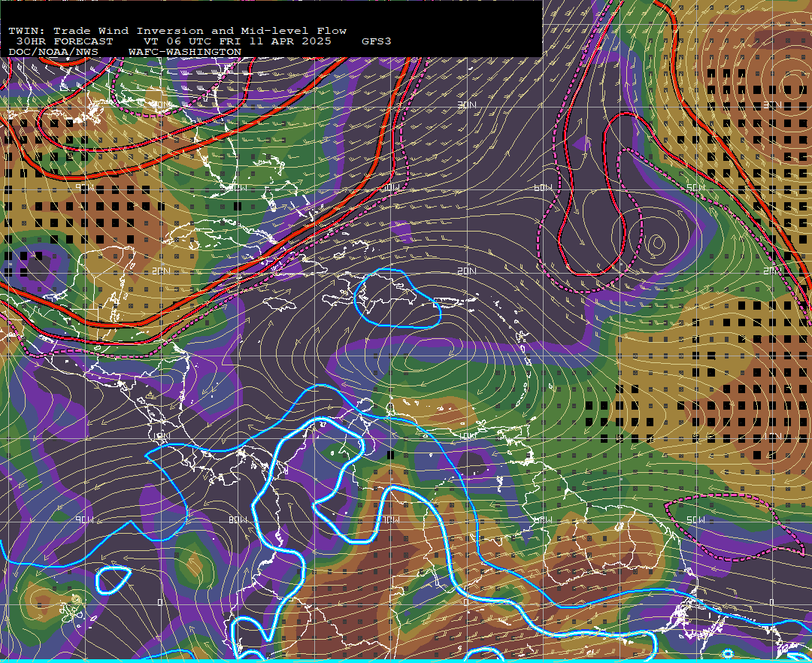Click the 60W longitude label in the upper row

(543, 187)
